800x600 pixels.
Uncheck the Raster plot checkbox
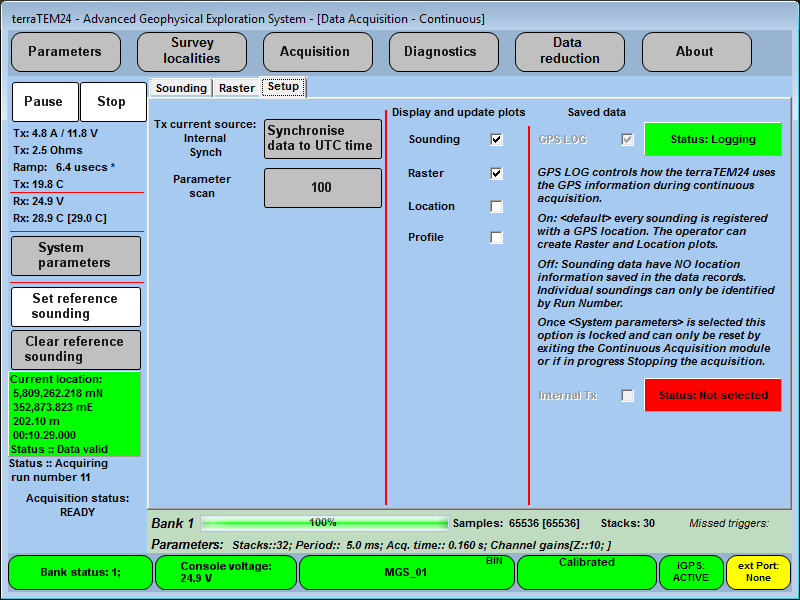496,173
